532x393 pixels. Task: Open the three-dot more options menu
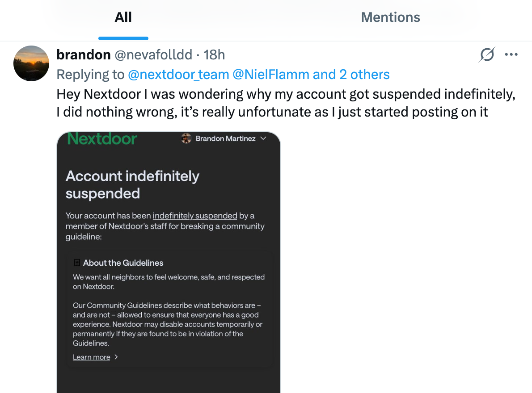point(511,54)
